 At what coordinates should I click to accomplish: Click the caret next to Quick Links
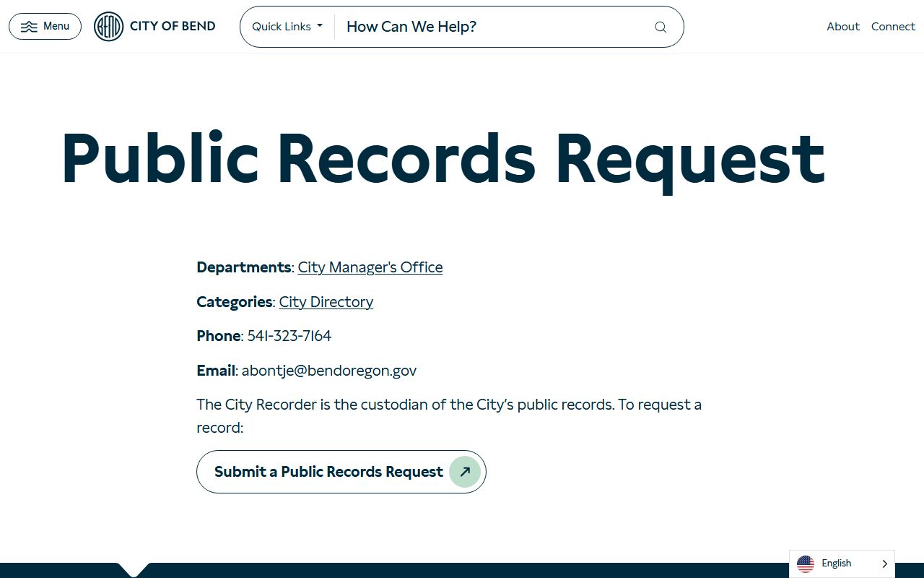tap(320, 26)
